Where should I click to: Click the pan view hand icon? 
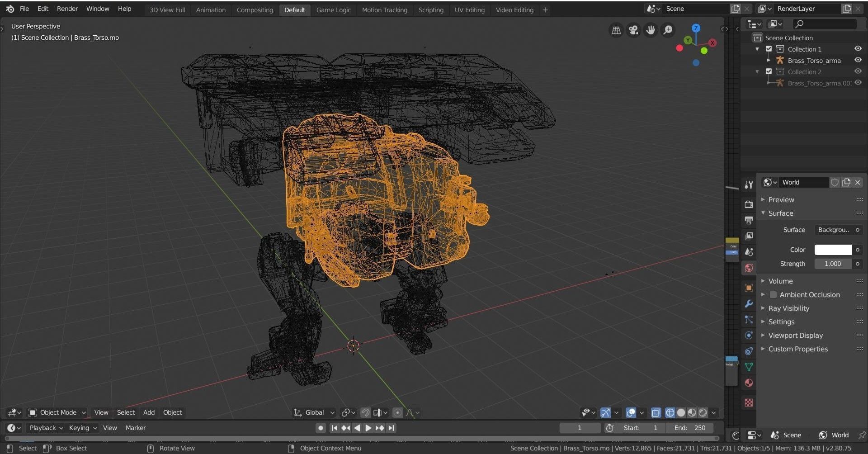651,30
